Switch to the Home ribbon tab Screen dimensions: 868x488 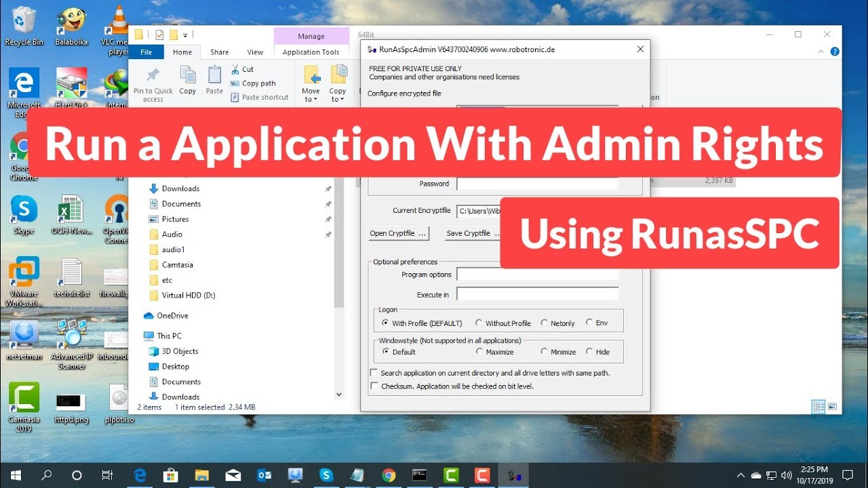[182, 52]
